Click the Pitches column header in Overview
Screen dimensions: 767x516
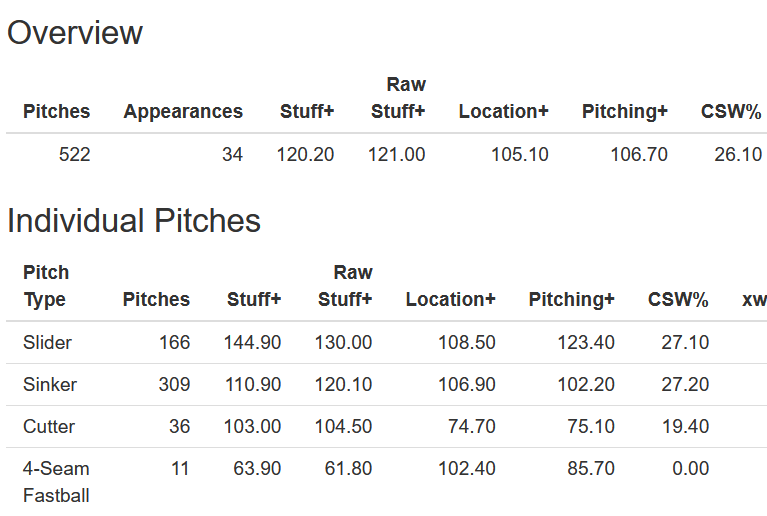56,112
